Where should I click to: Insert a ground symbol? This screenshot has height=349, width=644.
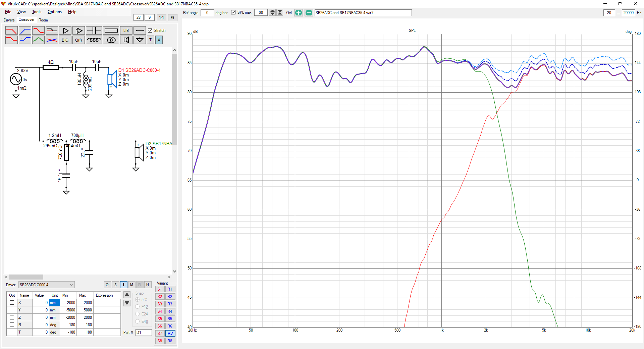tap(140, 40)
